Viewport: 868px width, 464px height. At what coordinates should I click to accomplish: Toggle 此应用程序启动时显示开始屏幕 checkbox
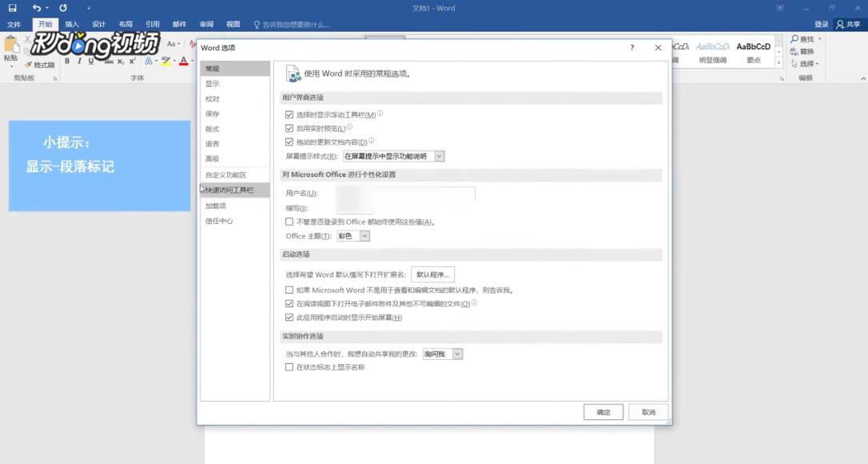coord(289,318)
